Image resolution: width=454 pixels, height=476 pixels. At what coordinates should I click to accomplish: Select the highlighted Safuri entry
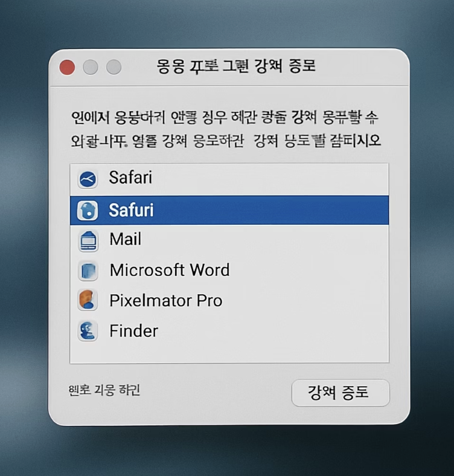coord(229,210)
